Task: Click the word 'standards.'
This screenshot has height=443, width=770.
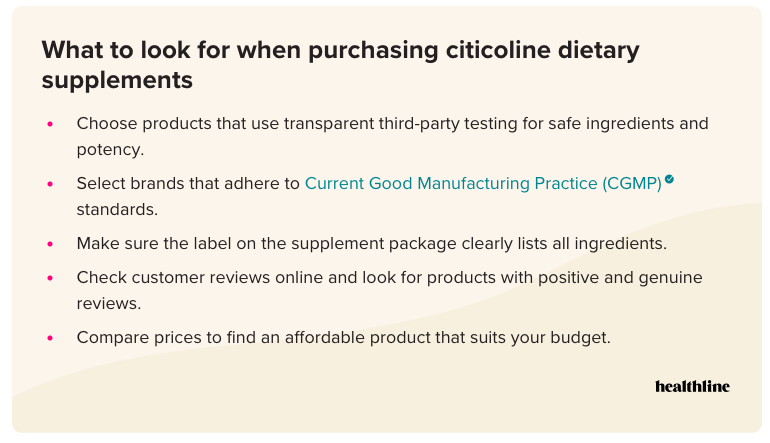Action: tap(117, 210)
